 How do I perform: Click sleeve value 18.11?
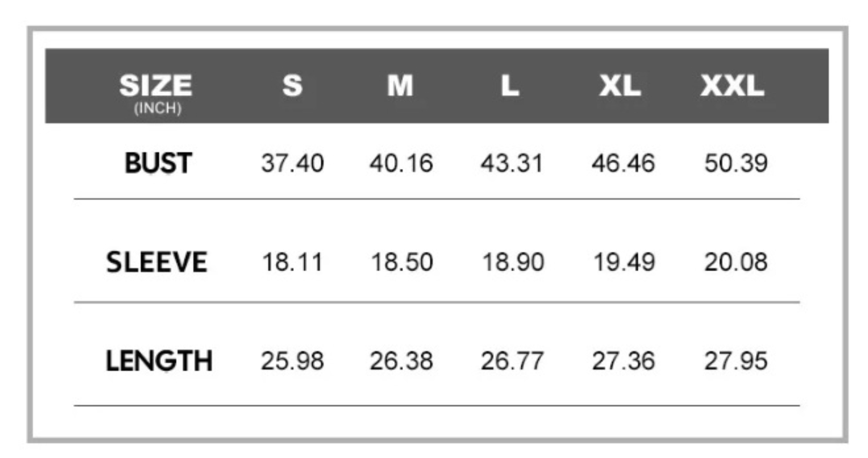pos(292,262)
